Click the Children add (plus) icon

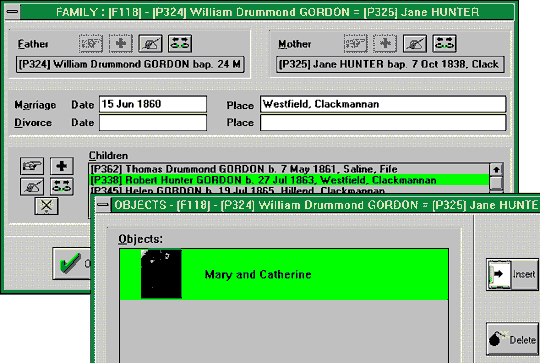click(62, 166)
